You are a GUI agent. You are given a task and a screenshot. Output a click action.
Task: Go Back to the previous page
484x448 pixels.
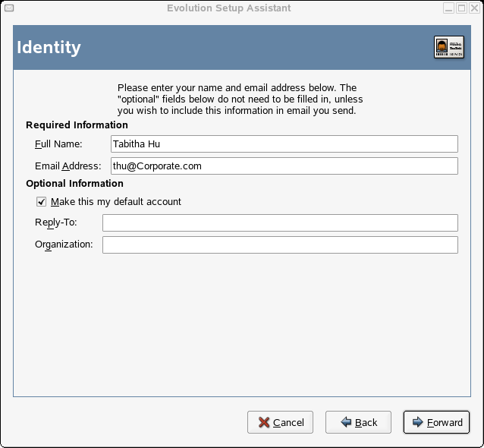click(x=358, y=422)
